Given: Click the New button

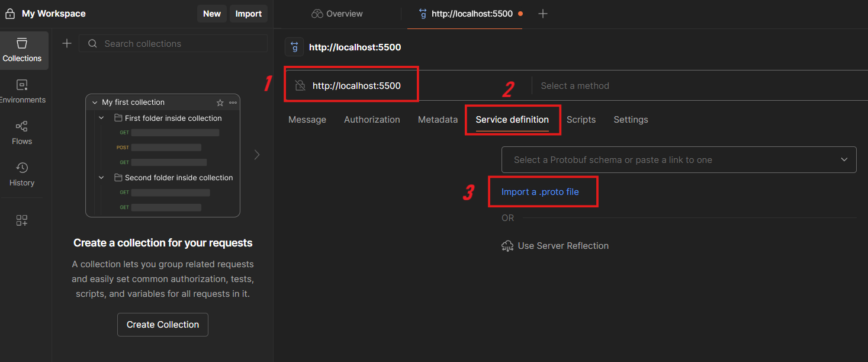Looking at the screenshot, I should pos(212,14).
